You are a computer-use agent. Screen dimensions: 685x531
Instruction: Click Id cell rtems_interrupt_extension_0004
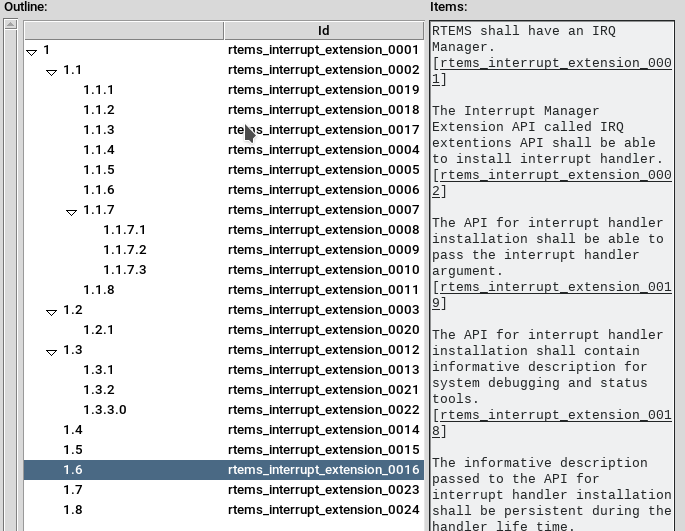pos(324,150)
